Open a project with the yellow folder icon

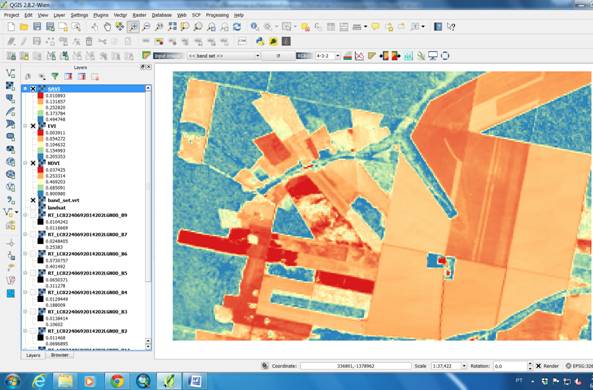click(x=24, y=27)
